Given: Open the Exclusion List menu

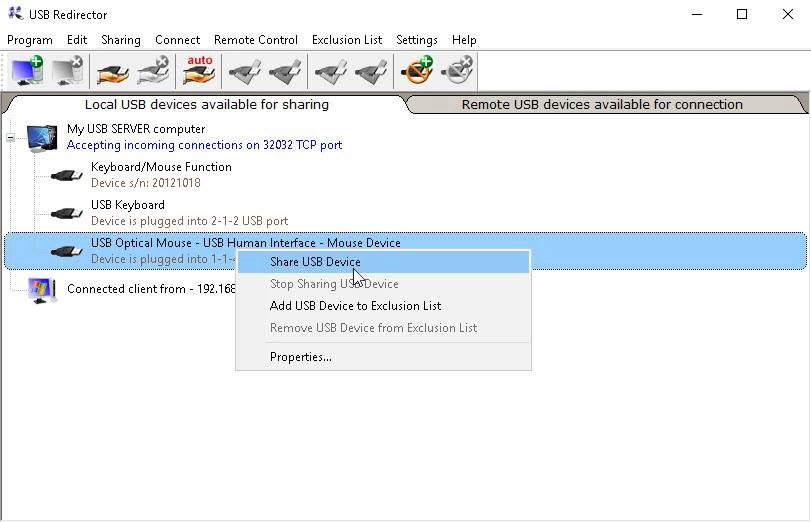Looking at the screenshot, I should pyautogui.click(x=347, y=40).
